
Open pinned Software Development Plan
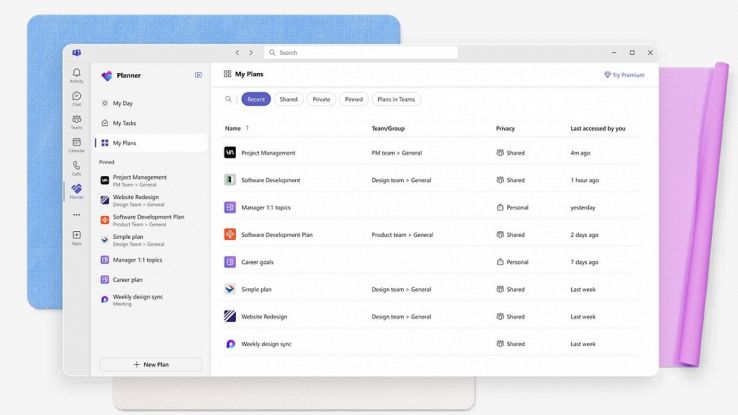coord(151,220)
